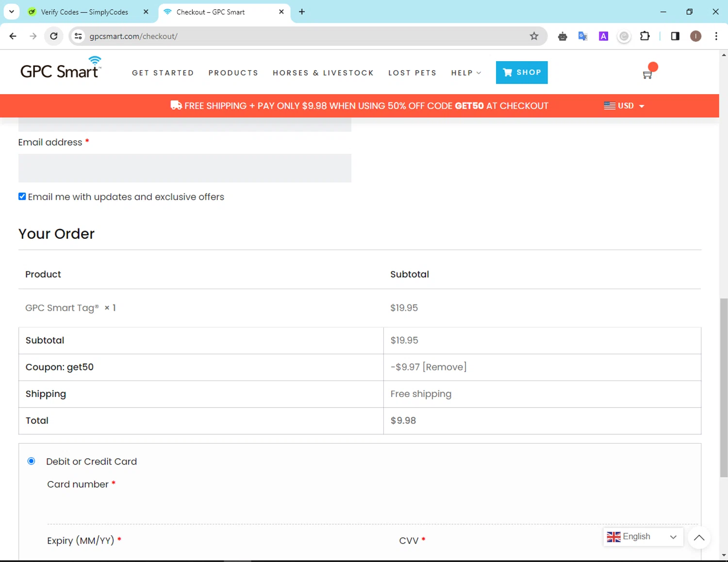Open Chrome's three-dot menu

[716, 36]
